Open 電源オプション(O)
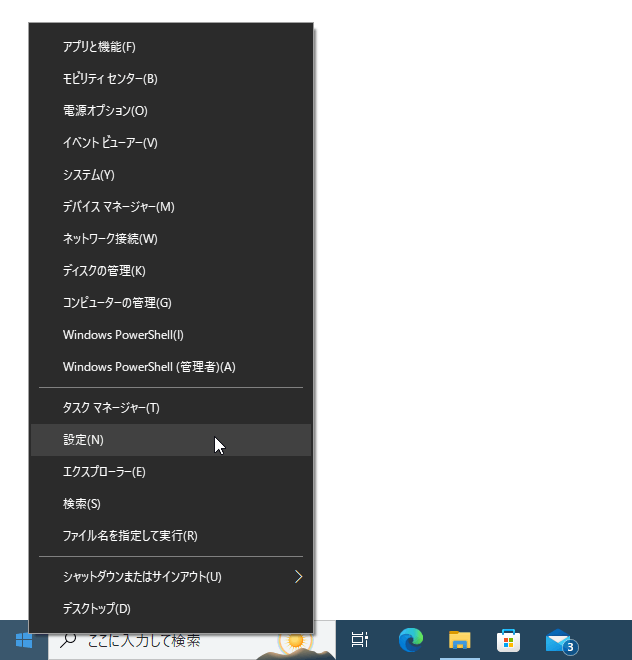632x660 pixels. pos(171,110)
